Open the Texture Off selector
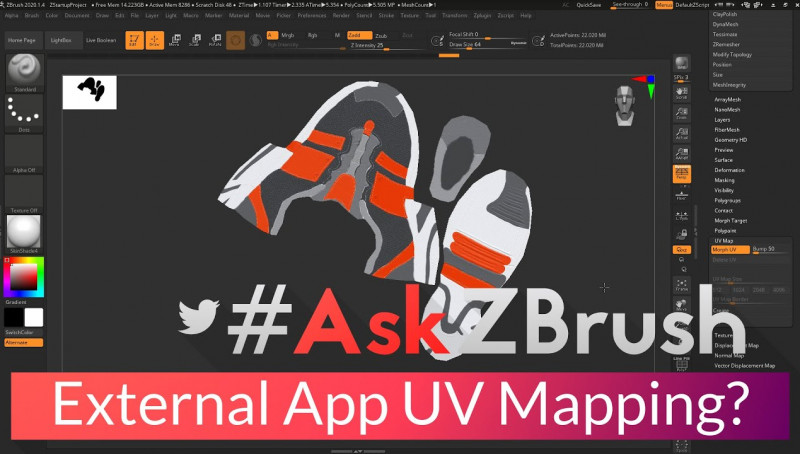 (24, 194)
